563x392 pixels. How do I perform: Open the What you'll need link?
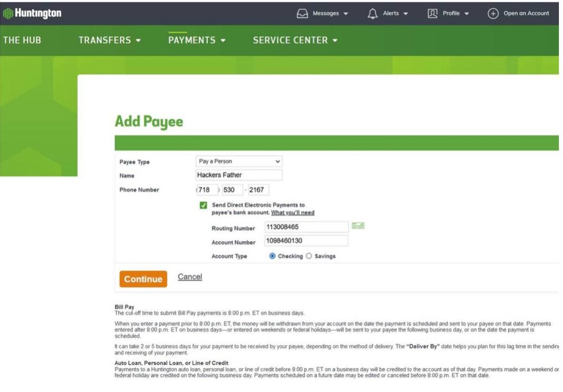coord(292,213)
